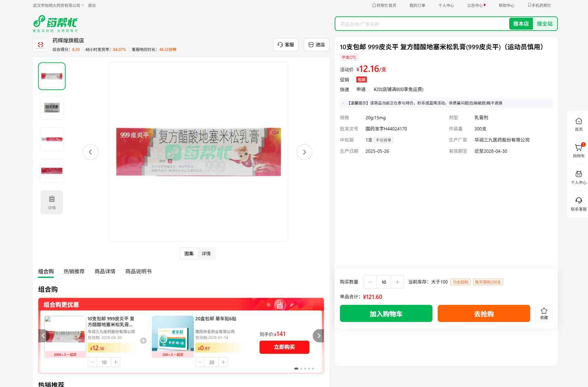Click the contact customer service headset icon
This screenshot has width=588, height=387.
[x=578, y=201]
